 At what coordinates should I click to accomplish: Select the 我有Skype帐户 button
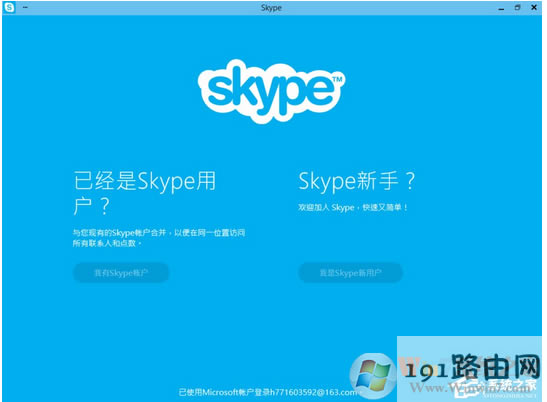tap(121, 273)
